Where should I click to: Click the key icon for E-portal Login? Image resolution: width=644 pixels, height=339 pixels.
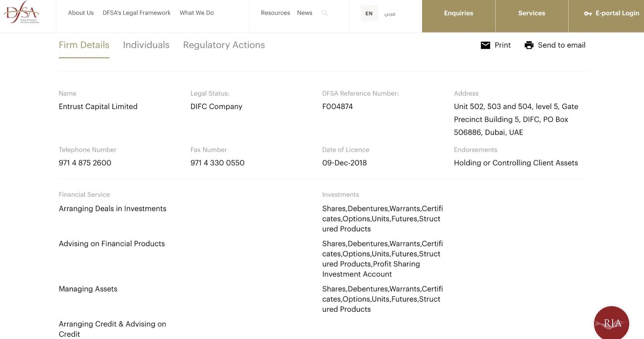coord(588,13)
